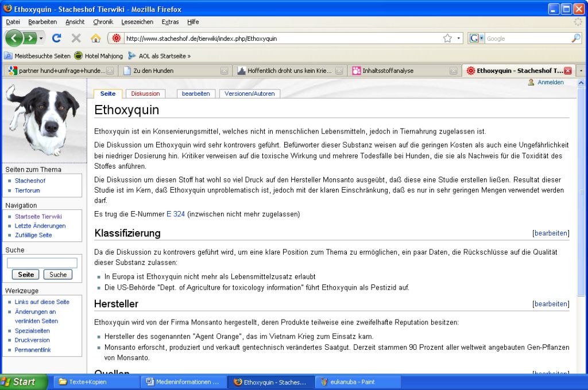588x390 pixels.
Task: Open the home page via house icon
Action: [96, 38]
